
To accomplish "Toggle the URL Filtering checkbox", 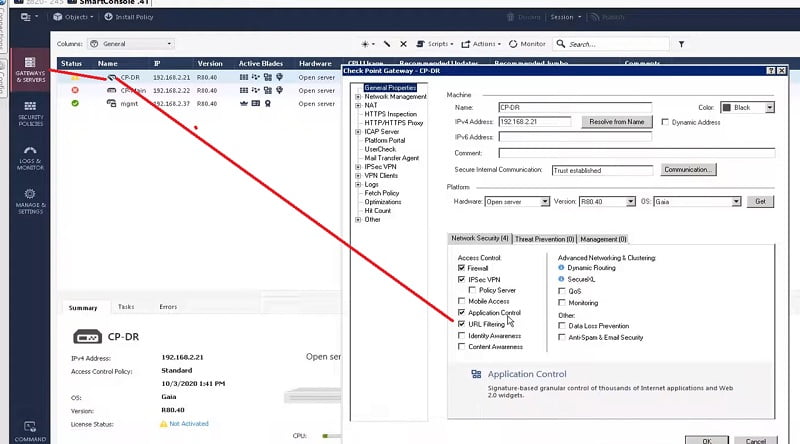I will 461,324.
